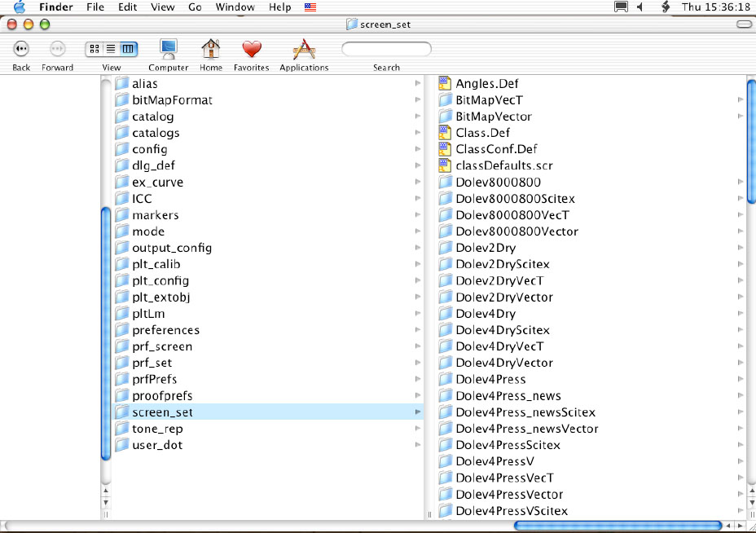Image resolution: width=756 pixels, height=533 pixels.
Task: Expand the BitMapVector folder arrow
Action: [740, 117]
